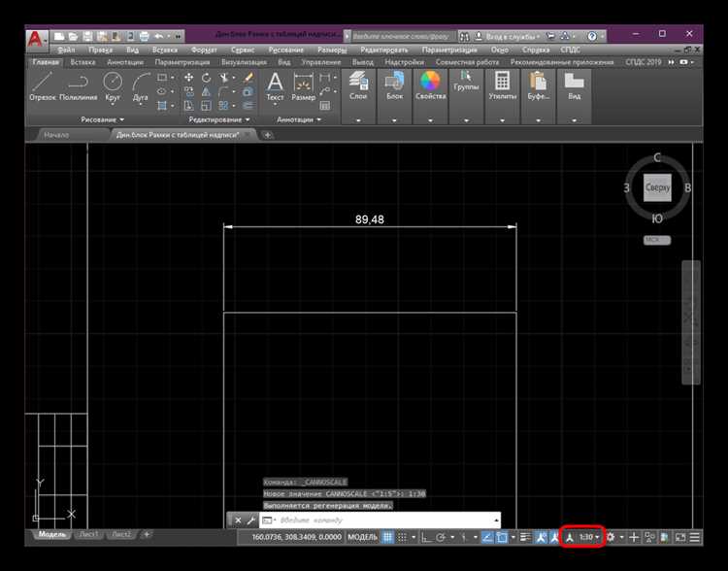
Task: Activate the Trim scissors tool
Action: pyautogui.click(x=224, y=77)
